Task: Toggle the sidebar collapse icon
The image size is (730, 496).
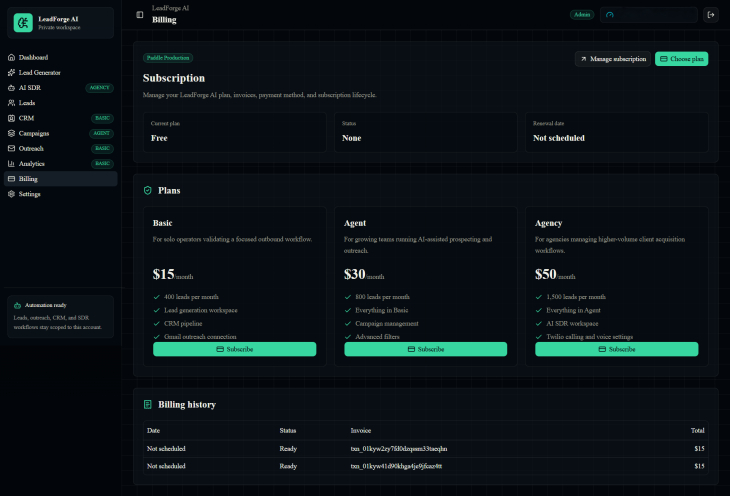Action: coord(140,14)
